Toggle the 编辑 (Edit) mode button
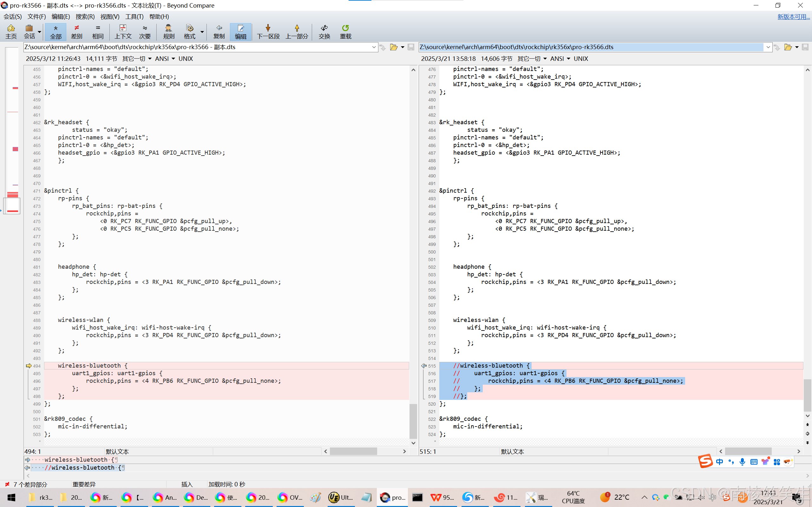This screenshot has height=507, width=812. (240, 31)
